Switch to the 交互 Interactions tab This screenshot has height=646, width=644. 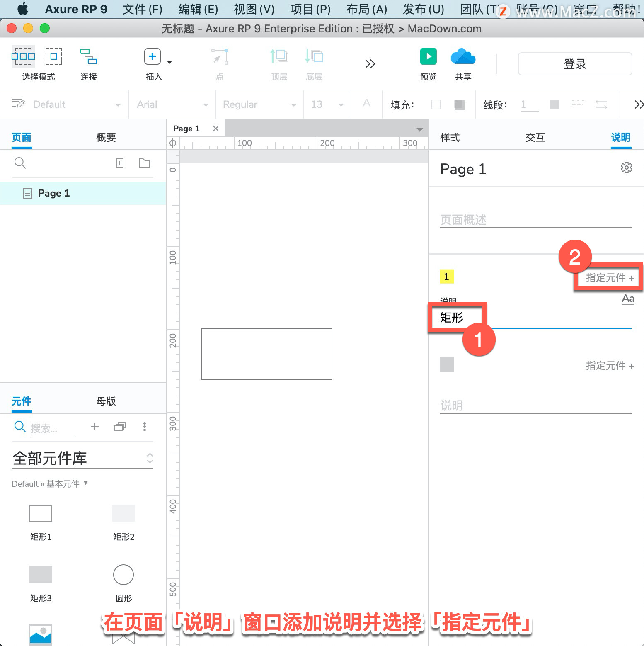(x=535, y=137)
